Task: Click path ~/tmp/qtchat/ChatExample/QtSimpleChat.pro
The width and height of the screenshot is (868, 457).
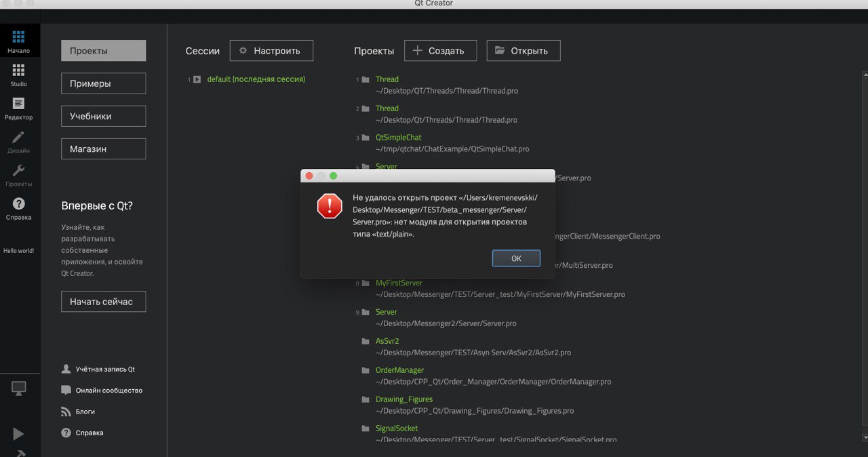Action: coord(452,149)
